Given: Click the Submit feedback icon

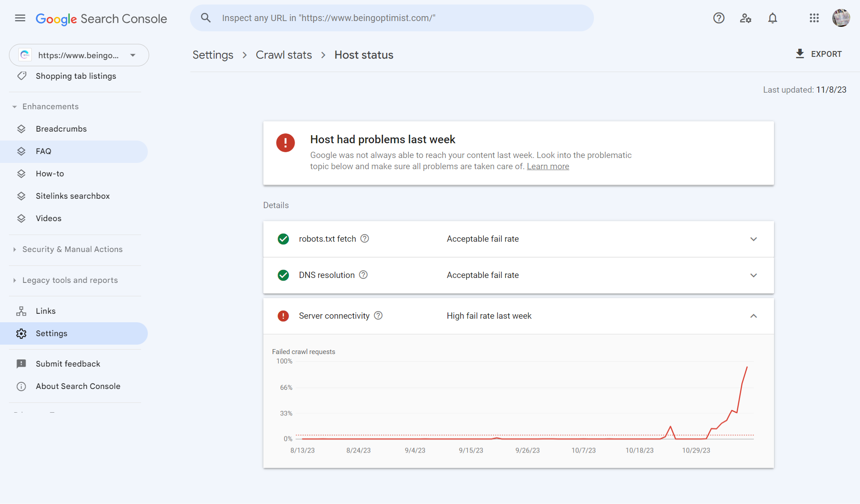Looking at the screenshot, I should [x=21, y=364].
